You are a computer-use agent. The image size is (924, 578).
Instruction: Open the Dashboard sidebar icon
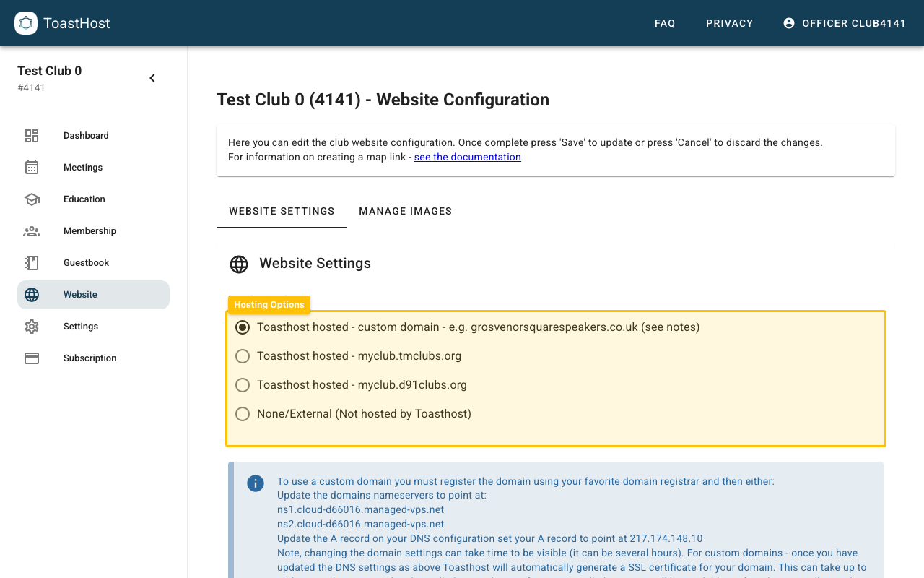[32, 136]
